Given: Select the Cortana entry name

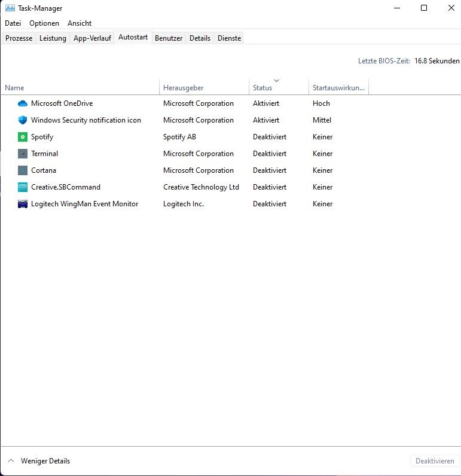Looking at the screenshot, I should 44,170.
